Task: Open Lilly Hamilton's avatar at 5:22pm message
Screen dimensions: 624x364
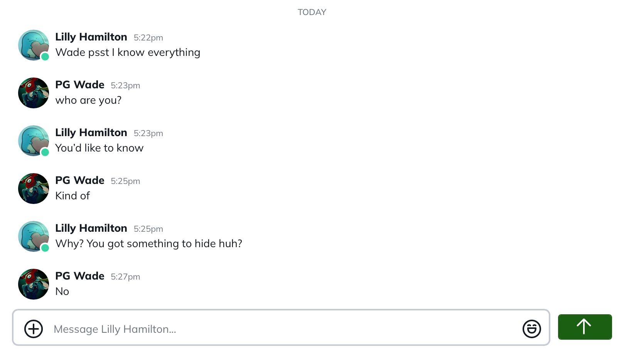Action: point(34,45)
